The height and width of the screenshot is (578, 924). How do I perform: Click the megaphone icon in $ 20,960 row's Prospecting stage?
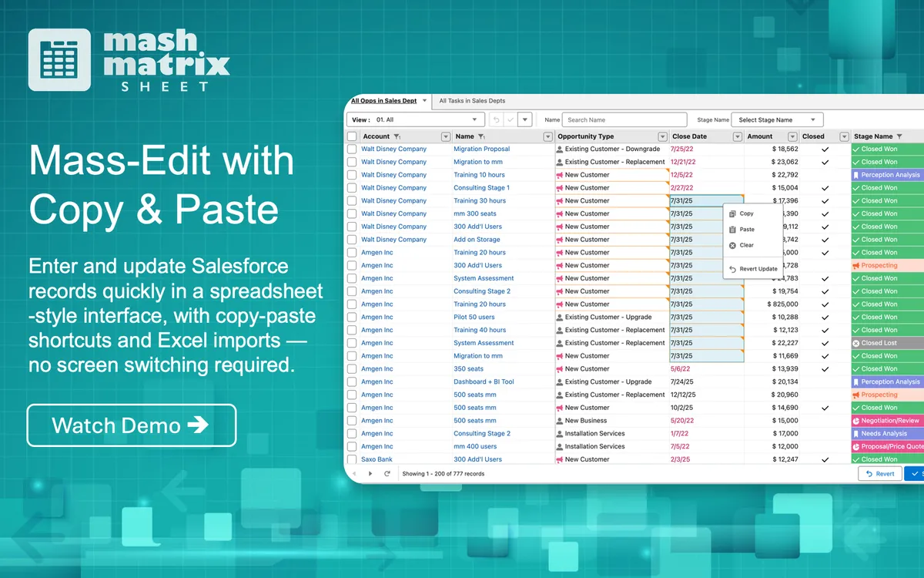click(856, 395)
